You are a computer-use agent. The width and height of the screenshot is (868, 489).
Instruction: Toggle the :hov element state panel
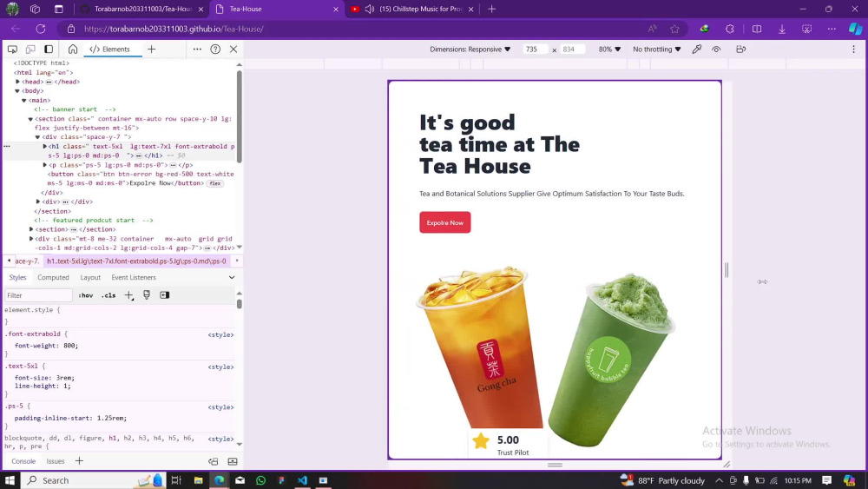(86, 295)
